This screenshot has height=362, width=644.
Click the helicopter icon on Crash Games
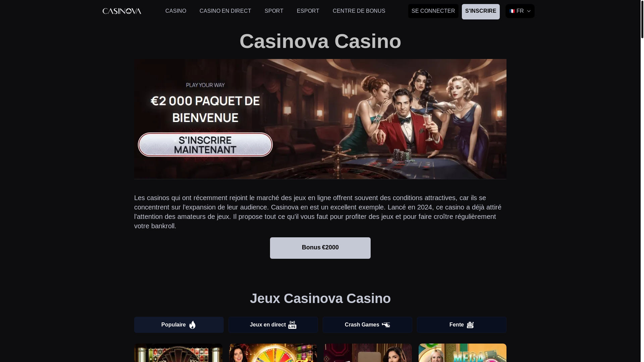386,325
